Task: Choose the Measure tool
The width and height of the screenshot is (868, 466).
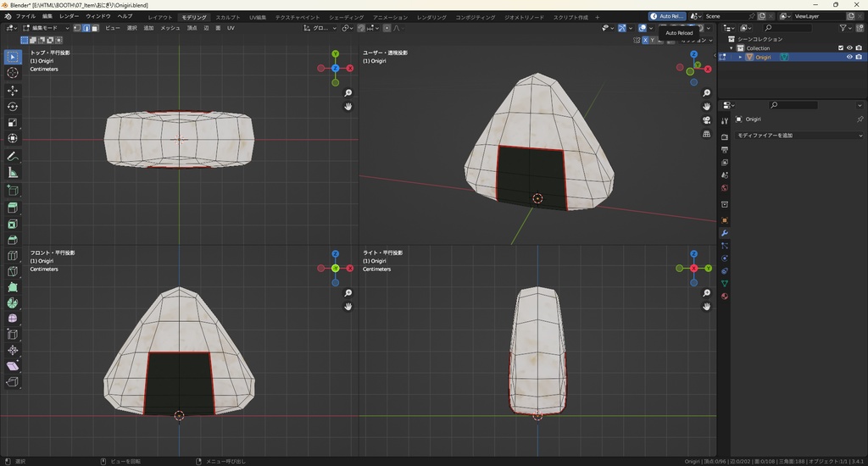Action: (13, 172)
